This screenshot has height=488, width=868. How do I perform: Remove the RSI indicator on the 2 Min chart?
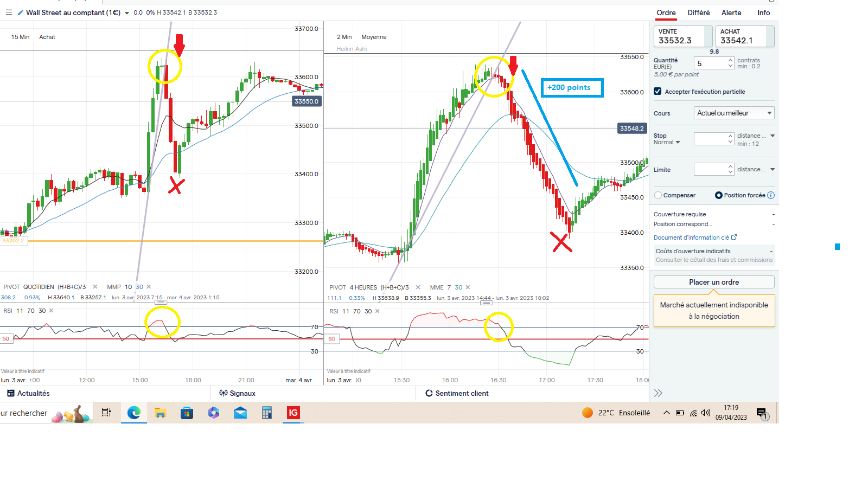point(378,311)
